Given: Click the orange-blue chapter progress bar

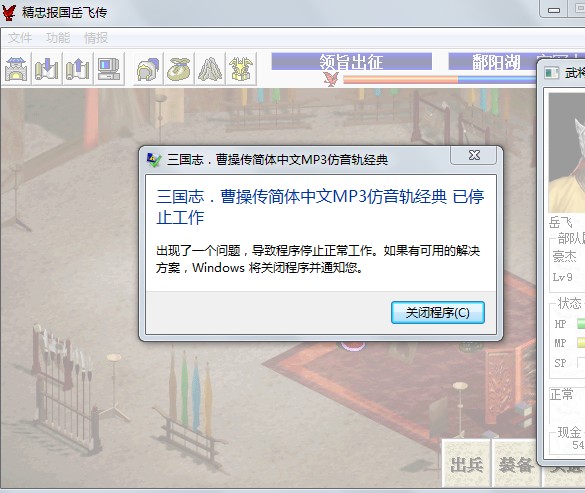Looking at the screenshot, I should click(439, 79).
